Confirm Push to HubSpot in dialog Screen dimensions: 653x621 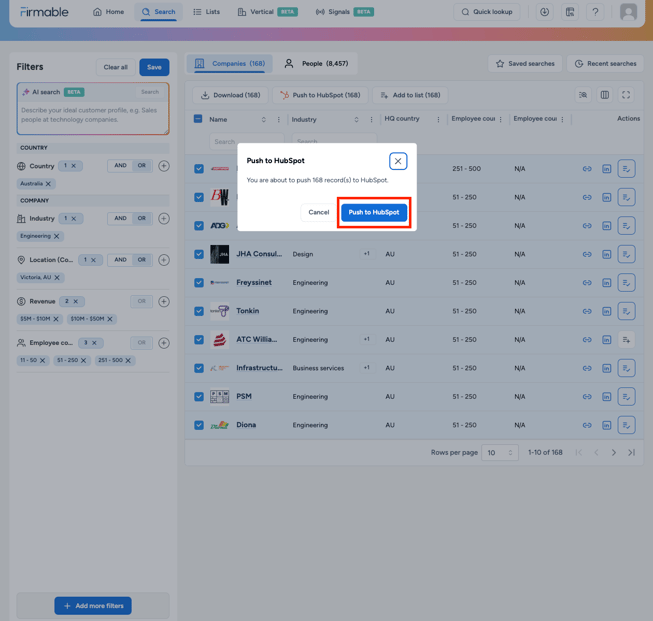(x=374, y=212)
